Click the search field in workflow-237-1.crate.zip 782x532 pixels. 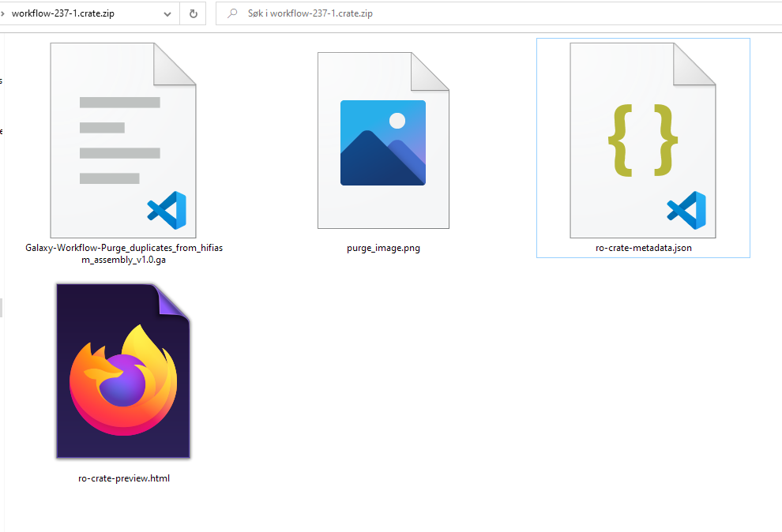[x=498, y=13]
